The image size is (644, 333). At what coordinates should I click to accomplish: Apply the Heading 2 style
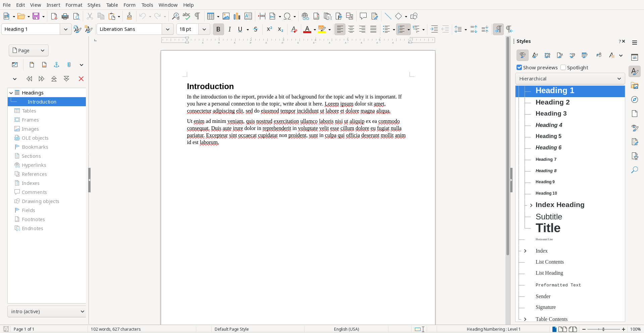552,102
